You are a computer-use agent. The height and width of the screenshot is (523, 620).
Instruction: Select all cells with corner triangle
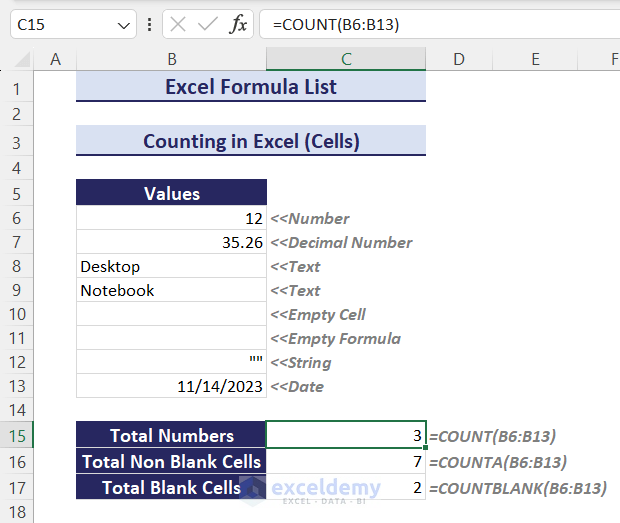(x=22, y=60)
